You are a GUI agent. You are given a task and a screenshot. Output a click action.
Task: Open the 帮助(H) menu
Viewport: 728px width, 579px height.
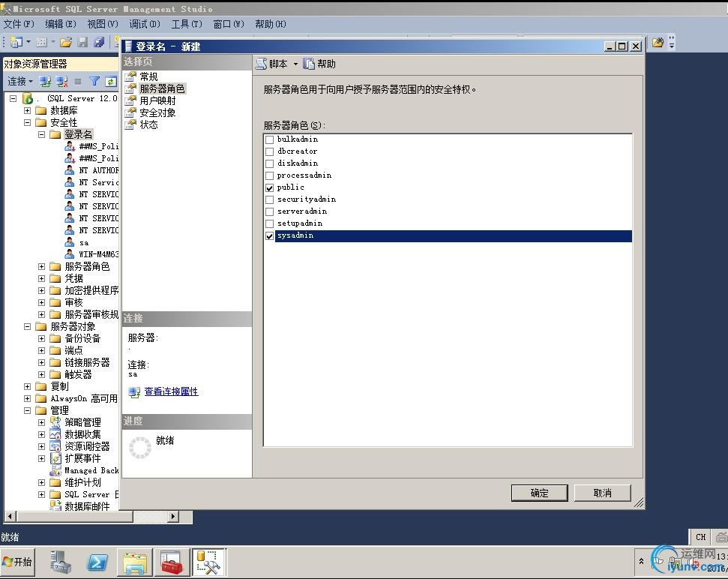270,24
